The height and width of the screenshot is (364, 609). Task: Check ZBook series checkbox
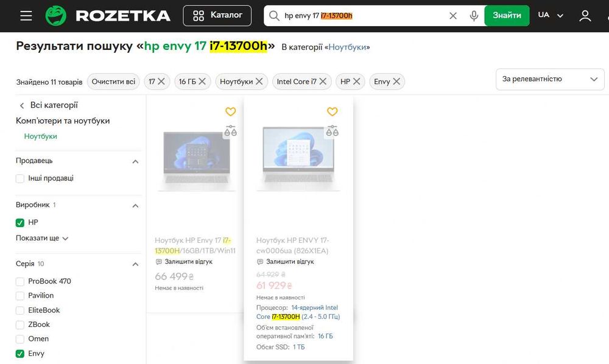pos(20,325)
